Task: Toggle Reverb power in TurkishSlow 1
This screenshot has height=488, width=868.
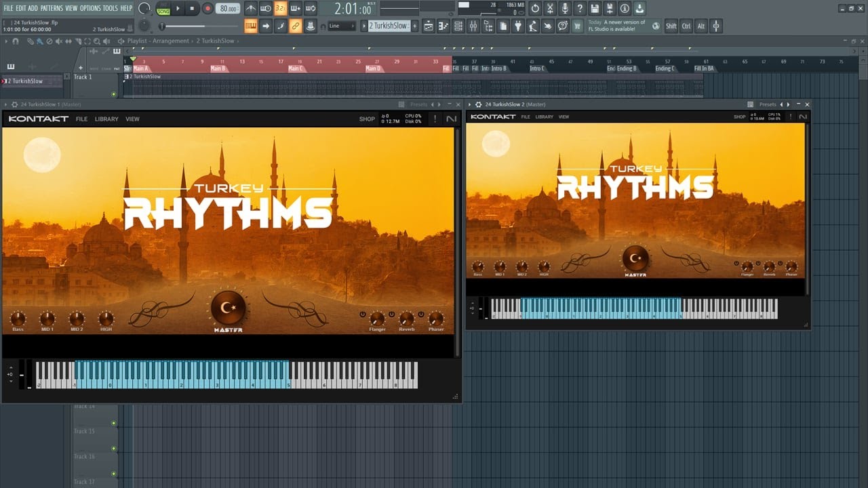Action: pyautogui.click(x=392, y=314)
